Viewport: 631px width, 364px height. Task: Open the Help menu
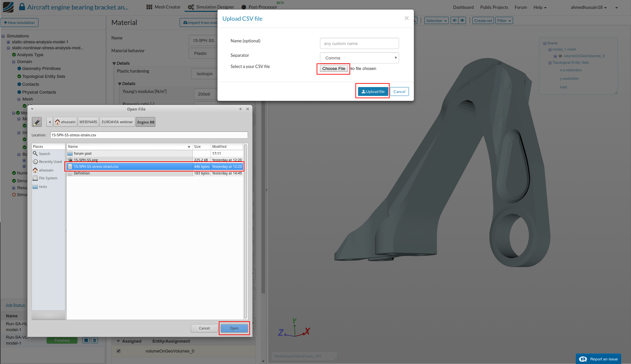pos(540,7)
